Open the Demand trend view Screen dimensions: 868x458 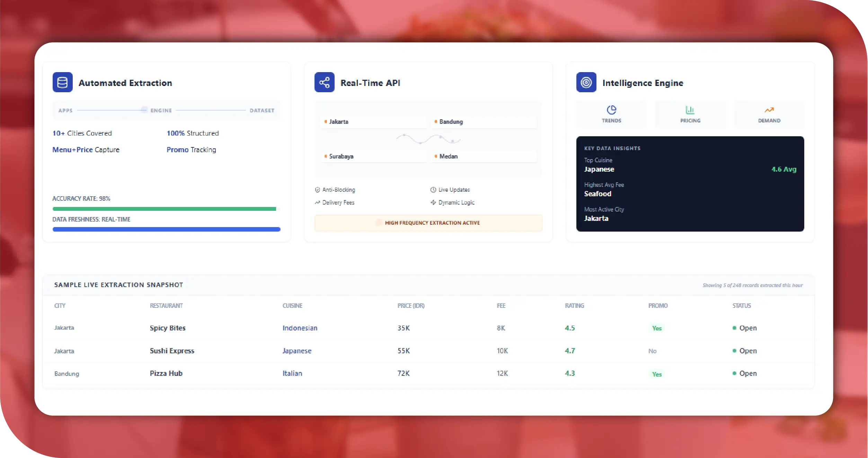(x=769, y=114)
